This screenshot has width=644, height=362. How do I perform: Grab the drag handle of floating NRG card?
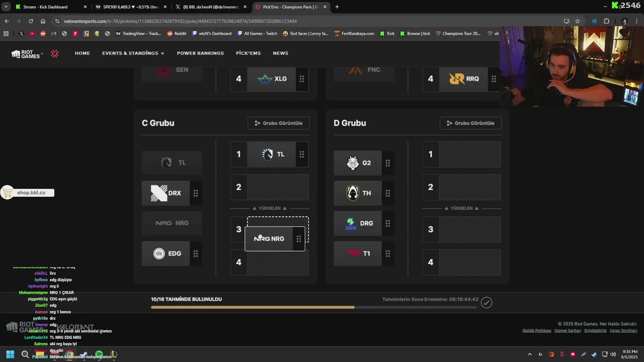pos(298,239)
